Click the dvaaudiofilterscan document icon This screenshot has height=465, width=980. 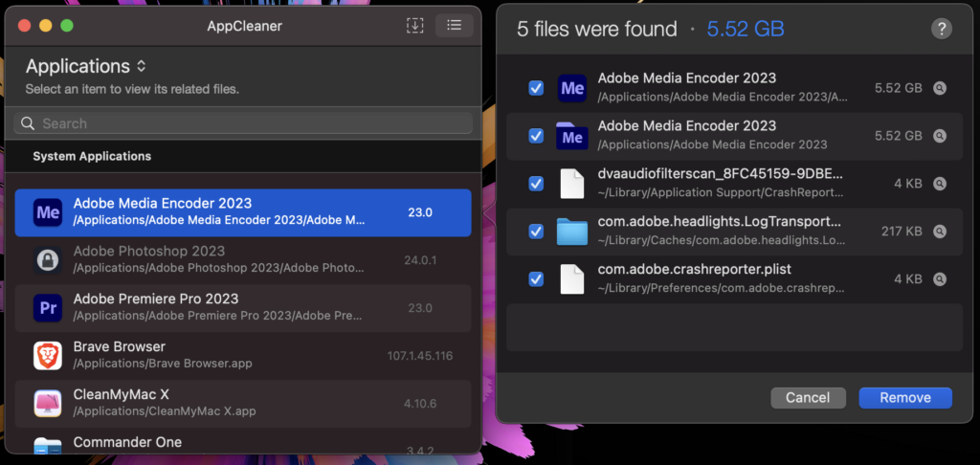click(x=572, y=184)
